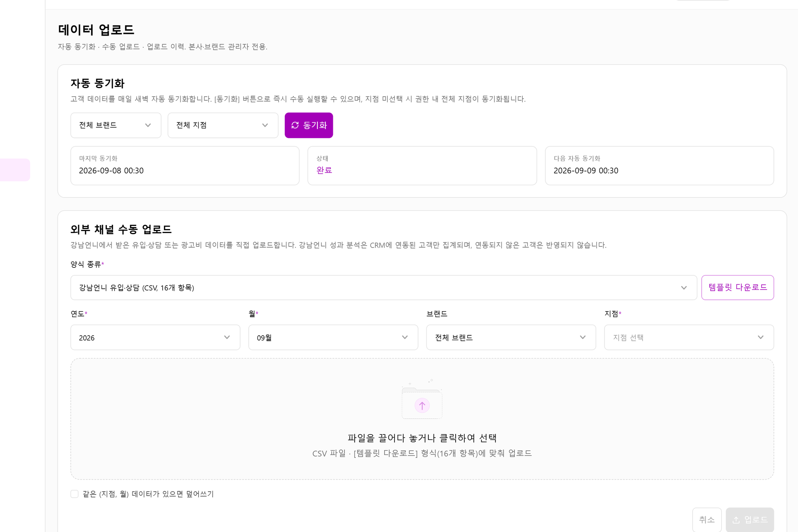
Task: Open the 전체 지점 dropdown
Action: [223, 125]
